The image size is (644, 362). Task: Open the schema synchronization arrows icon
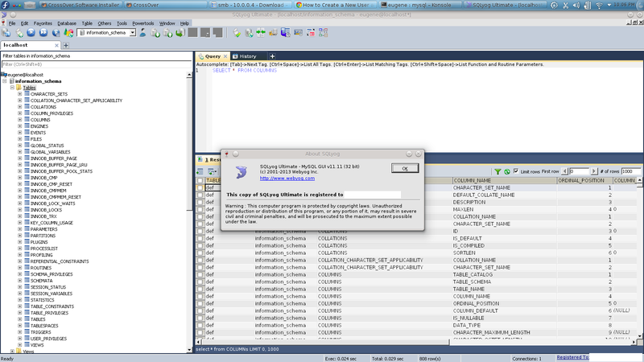pyautogui.click(x=261, y=33)
